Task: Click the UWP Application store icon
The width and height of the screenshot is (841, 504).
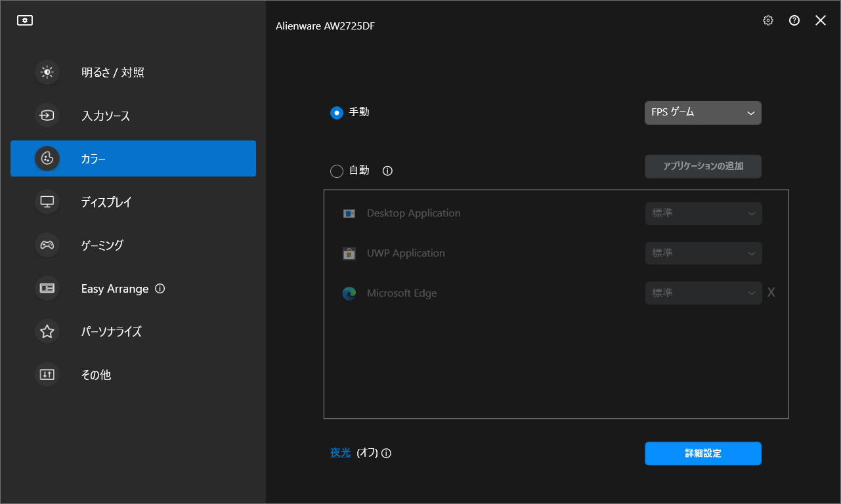Action: tap(349, 253)
